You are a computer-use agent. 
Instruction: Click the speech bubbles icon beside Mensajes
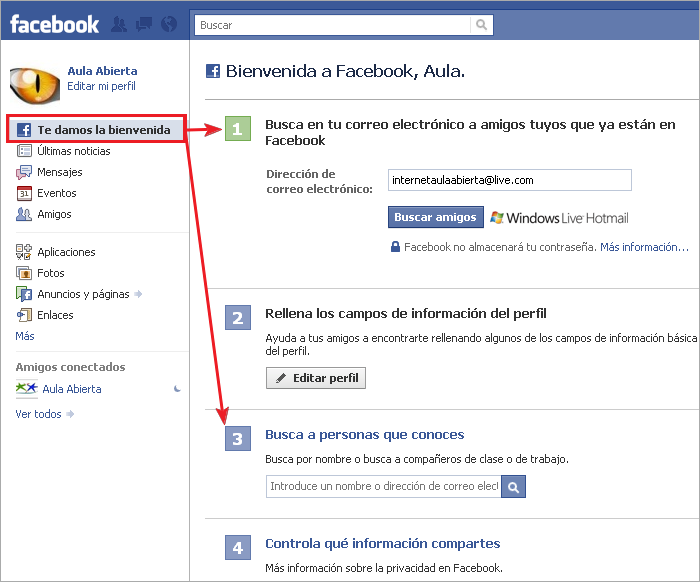tap(24, 172)
